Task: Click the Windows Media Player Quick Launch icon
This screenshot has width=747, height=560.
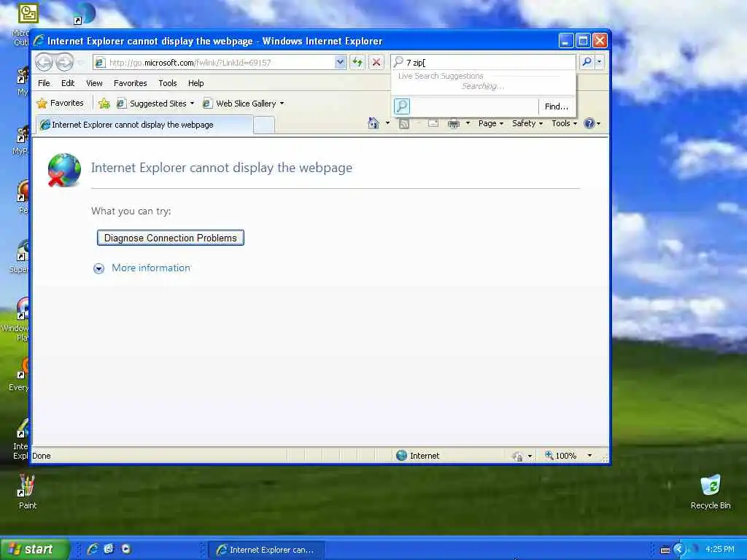Action: 125,549
